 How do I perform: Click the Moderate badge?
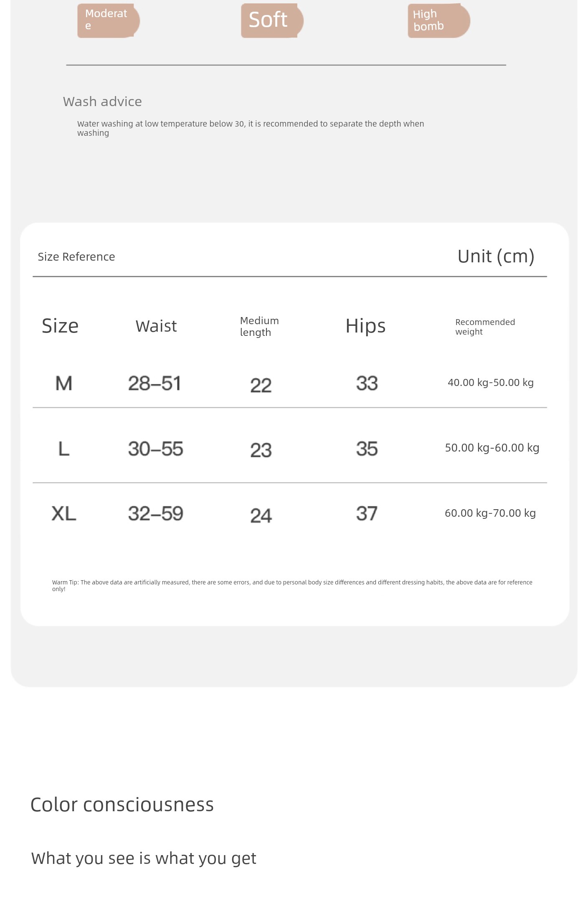pos(108,20)
